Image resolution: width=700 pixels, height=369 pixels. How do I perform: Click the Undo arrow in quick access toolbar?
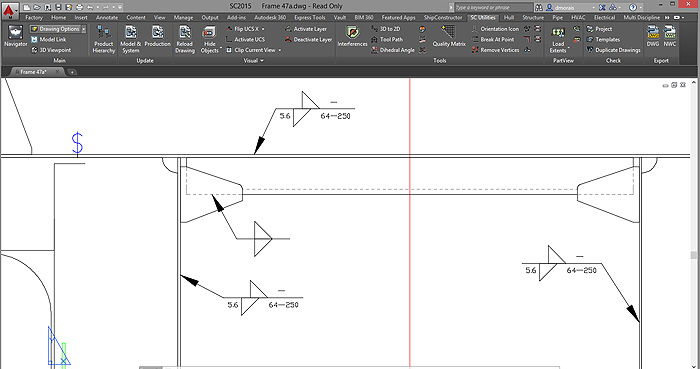tap(90, 8)
